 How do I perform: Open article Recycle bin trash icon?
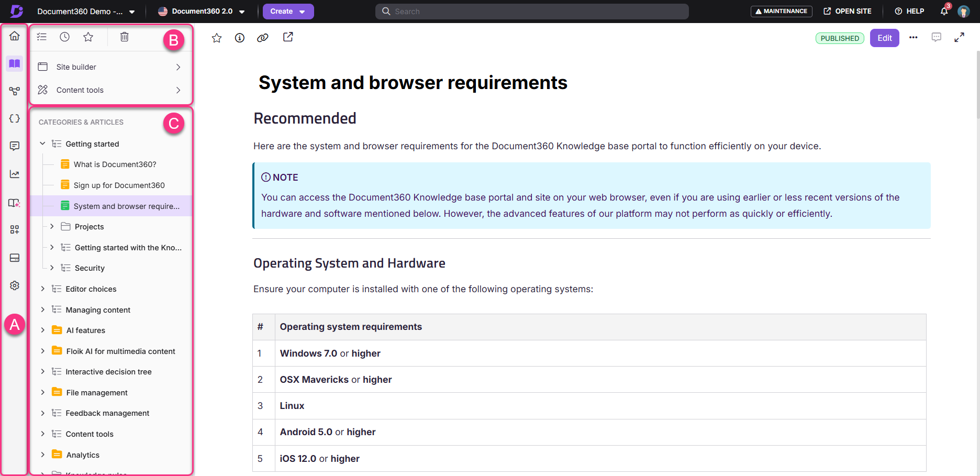(x=124, y=37)
